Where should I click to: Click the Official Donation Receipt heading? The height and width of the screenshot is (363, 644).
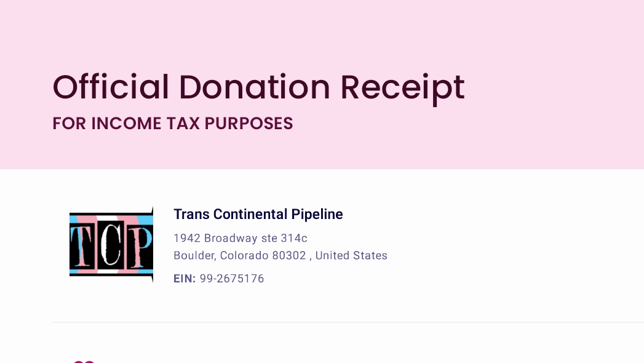tap(258, 87)
